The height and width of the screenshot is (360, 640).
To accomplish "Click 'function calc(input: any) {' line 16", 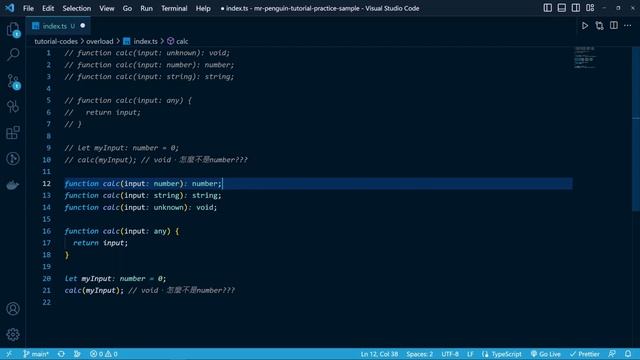I will (x=122, y=231).
